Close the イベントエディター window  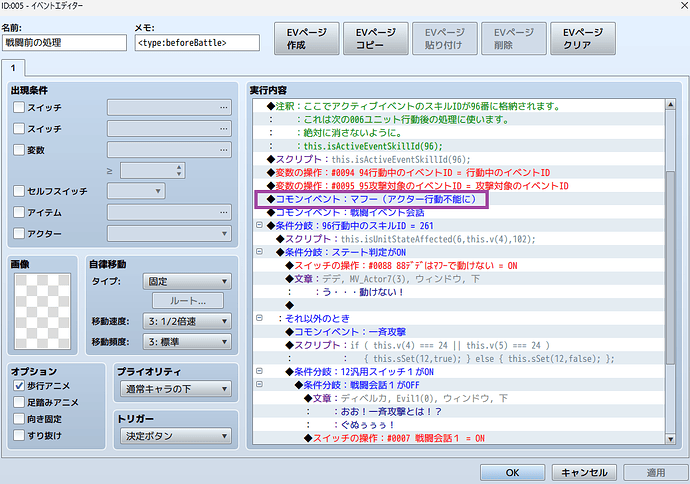[x=684, y=5]
